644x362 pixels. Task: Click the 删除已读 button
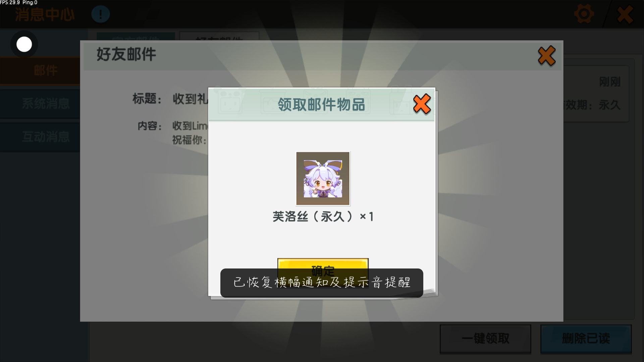pyautogui.click(x=586, y=339)
